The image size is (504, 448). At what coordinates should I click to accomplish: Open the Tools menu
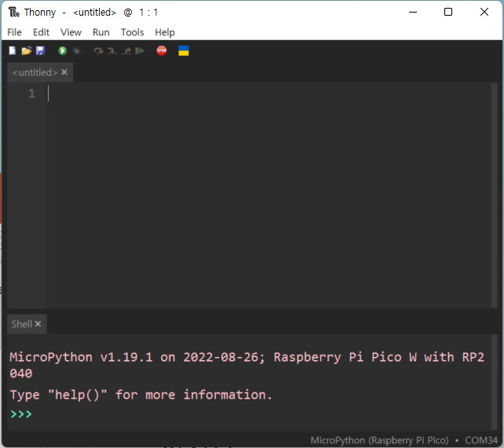(132, 32)
